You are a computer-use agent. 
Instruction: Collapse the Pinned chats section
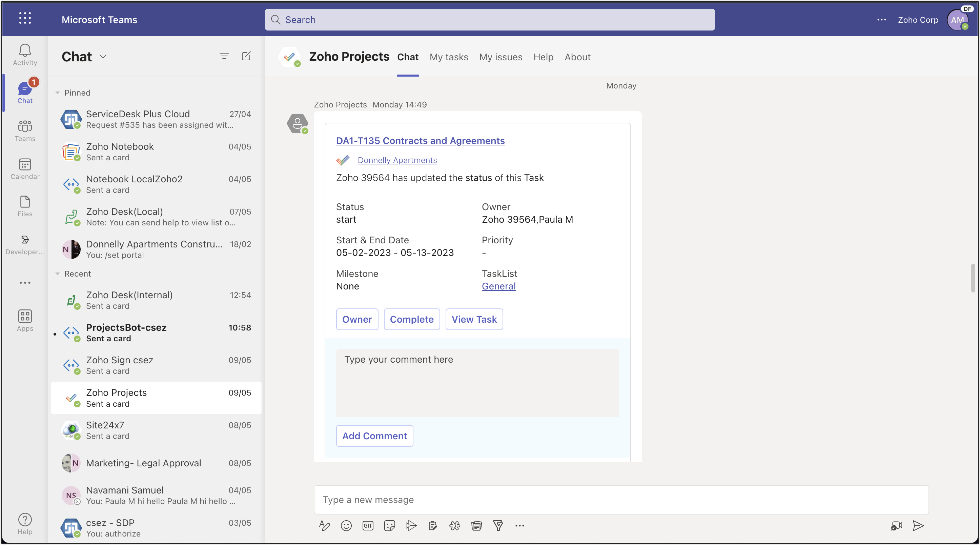pyautogui.click(x=58, y=93)
